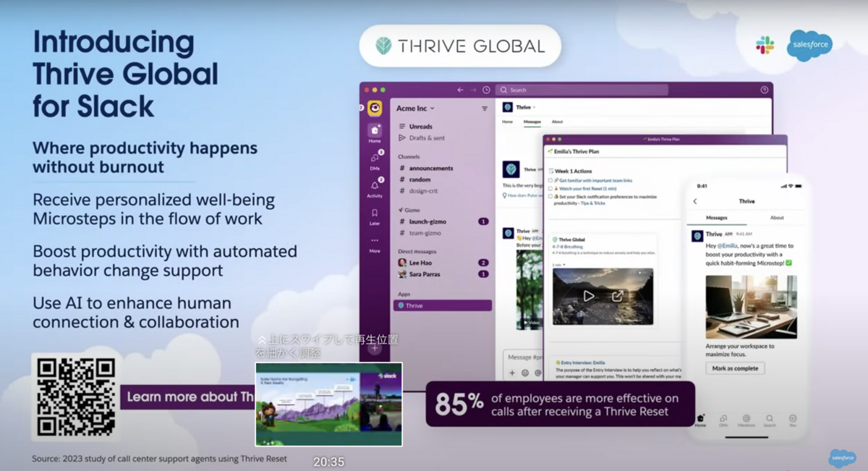Click the Thrive Global logo badge
This screenshot has width=868, height=471.
[460, 46]
